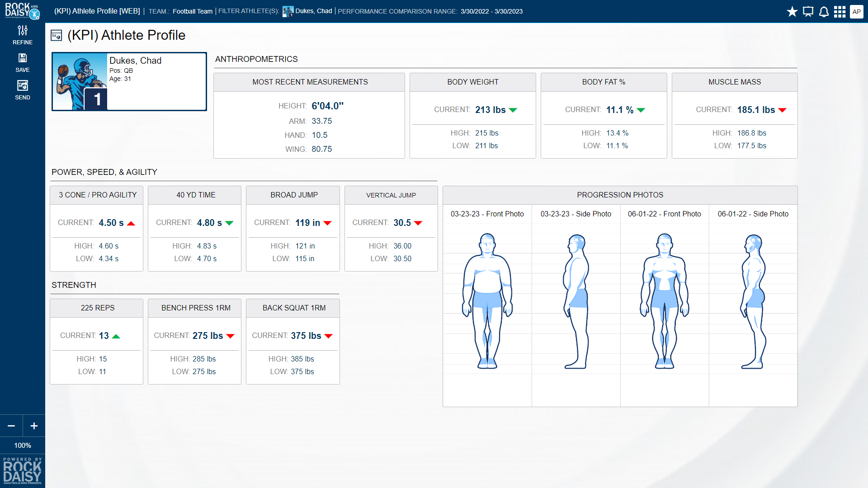Click the Chad Dukes athlete photo
868x488 pixels.
80,82
